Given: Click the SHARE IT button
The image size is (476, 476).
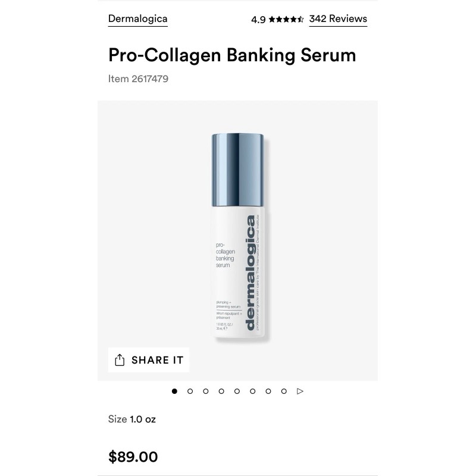Looking at the screenshot, I should 149,360.
